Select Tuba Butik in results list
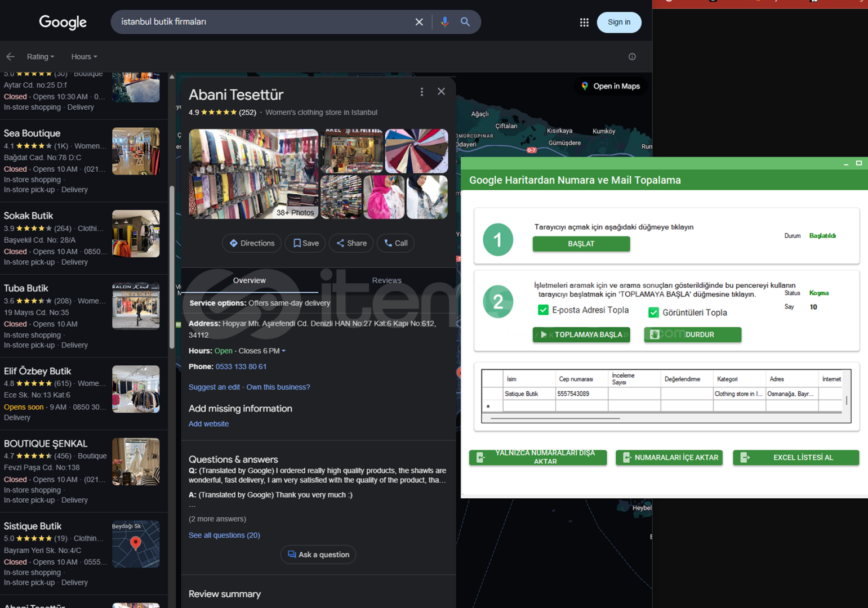The image size is (868, 608). pyautogui.click(x=83, y=316)
